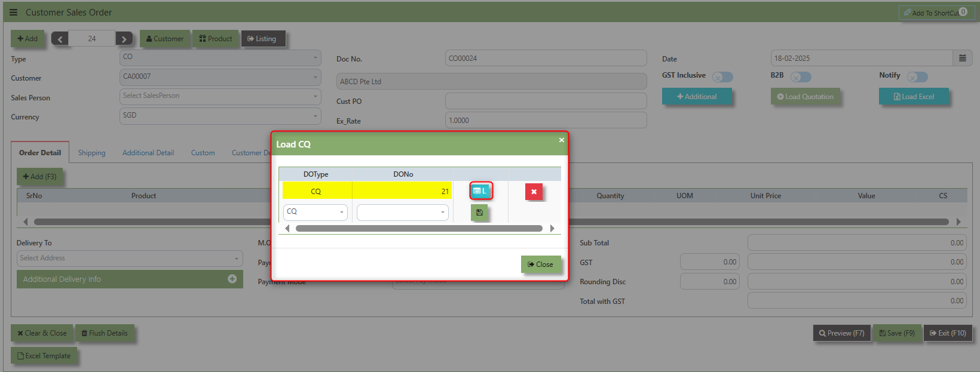
Task: Open the Additional Detail tab
Action: coord(148,153)
